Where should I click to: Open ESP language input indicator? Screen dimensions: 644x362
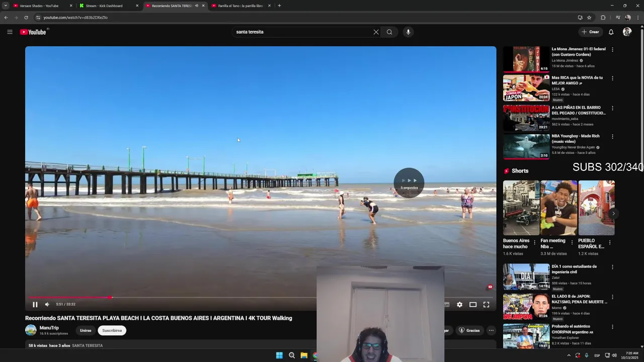click(597, 355)
